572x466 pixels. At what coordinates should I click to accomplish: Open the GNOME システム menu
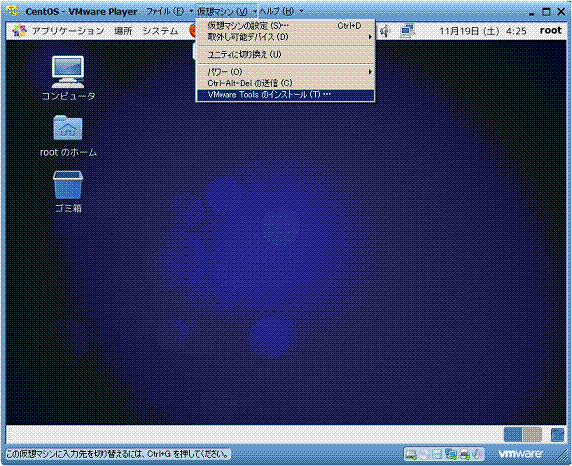(x=161, y=31)
